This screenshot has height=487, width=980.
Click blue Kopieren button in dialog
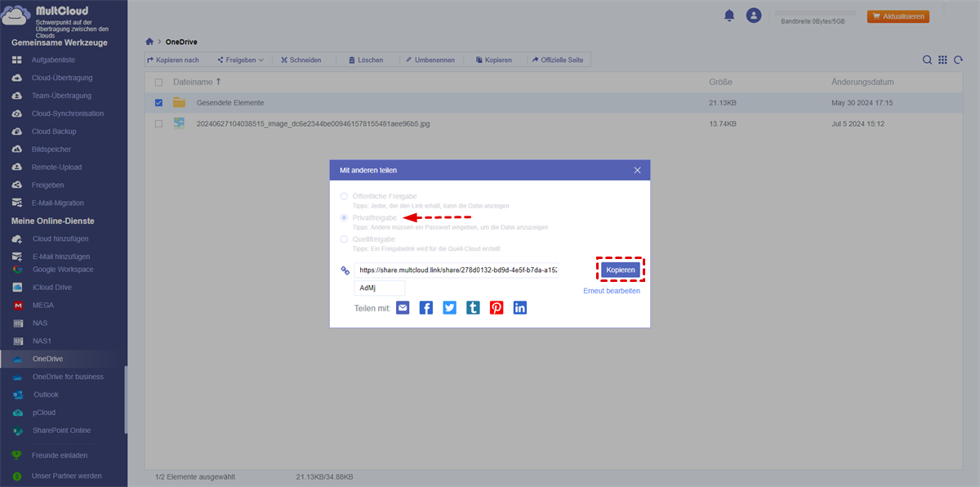(x=621, y=270)
